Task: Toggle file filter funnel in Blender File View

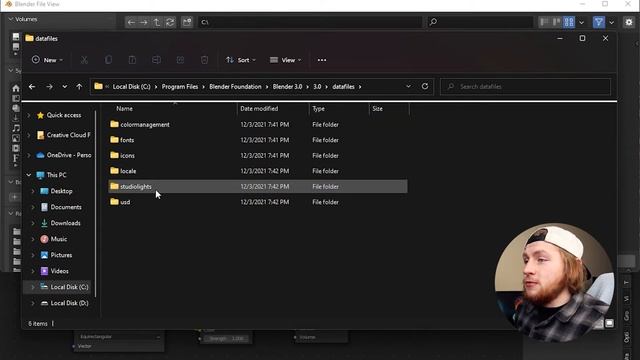Action: (598, 22)
